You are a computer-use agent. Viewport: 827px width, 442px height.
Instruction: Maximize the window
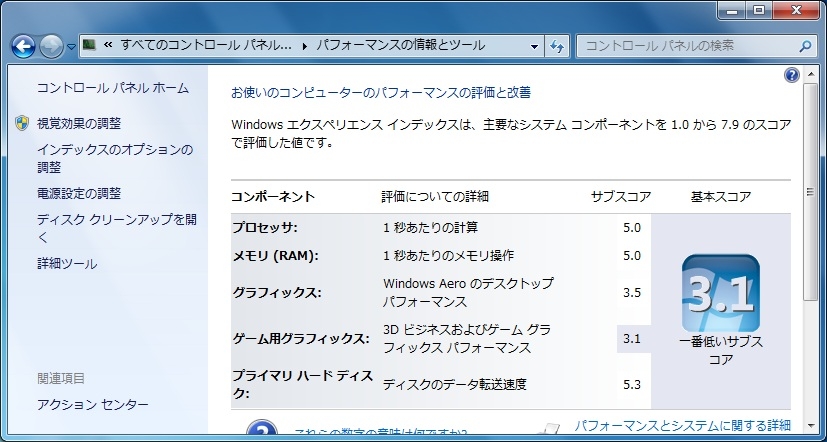[x=759, y=10]
